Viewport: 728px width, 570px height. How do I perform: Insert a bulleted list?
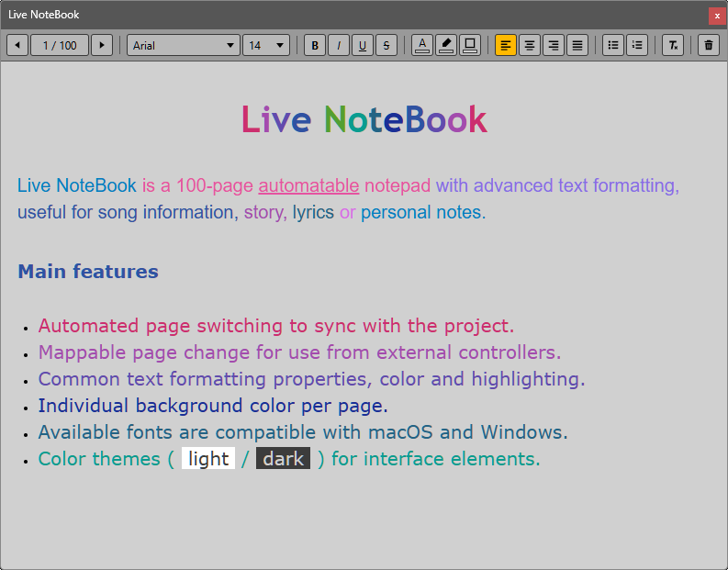tap(613, 46)
